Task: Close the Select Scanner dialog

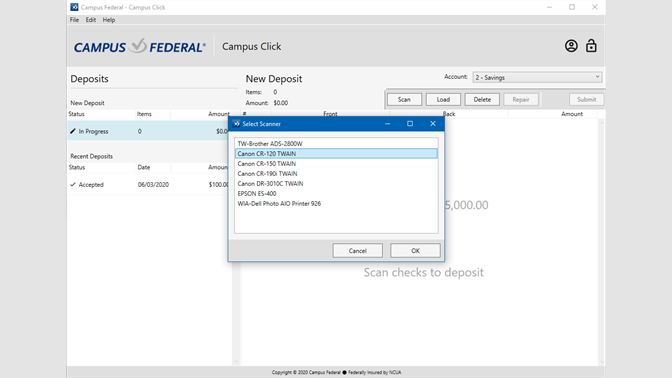Action: tap(433, 123)
